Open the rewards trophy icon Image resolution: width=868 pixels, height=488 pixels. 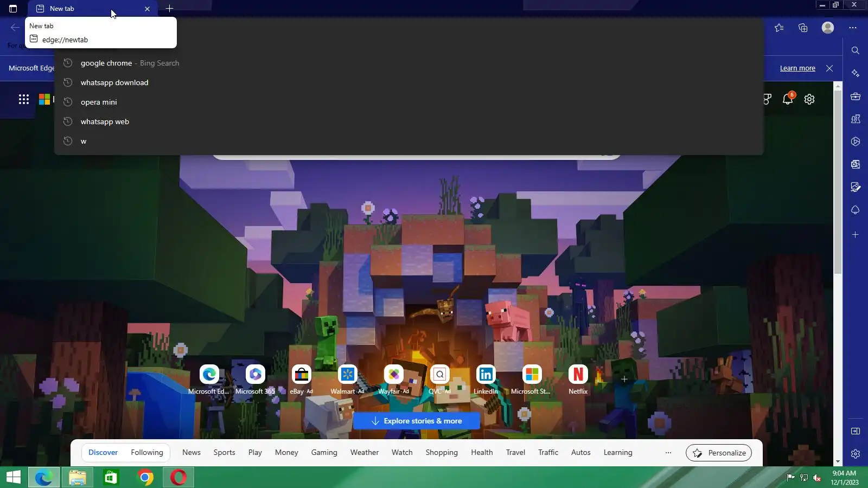click(x=767, y=99)
